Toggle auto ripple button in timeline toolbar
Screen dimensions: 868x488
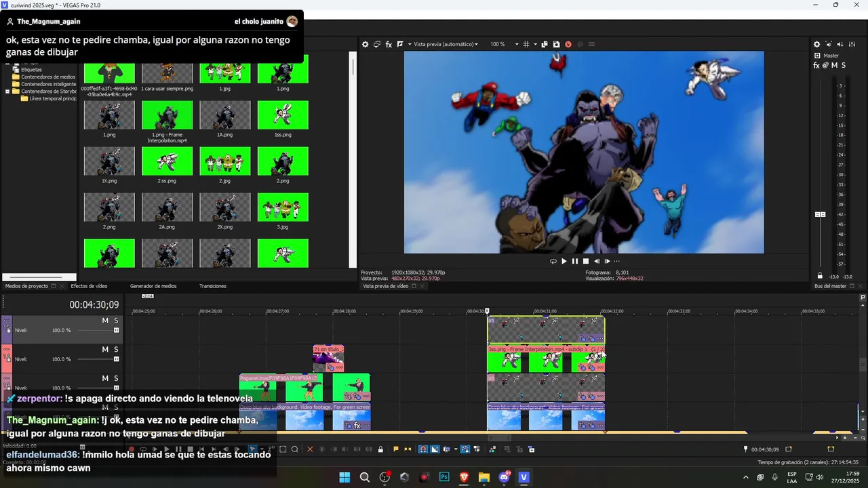pyautogui.click(x=446, y=449)
